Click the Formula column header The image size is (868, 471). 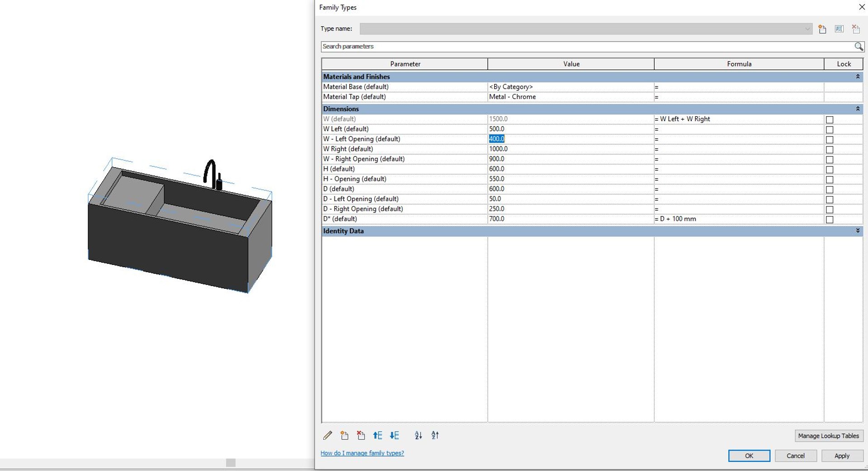[739, 64]
